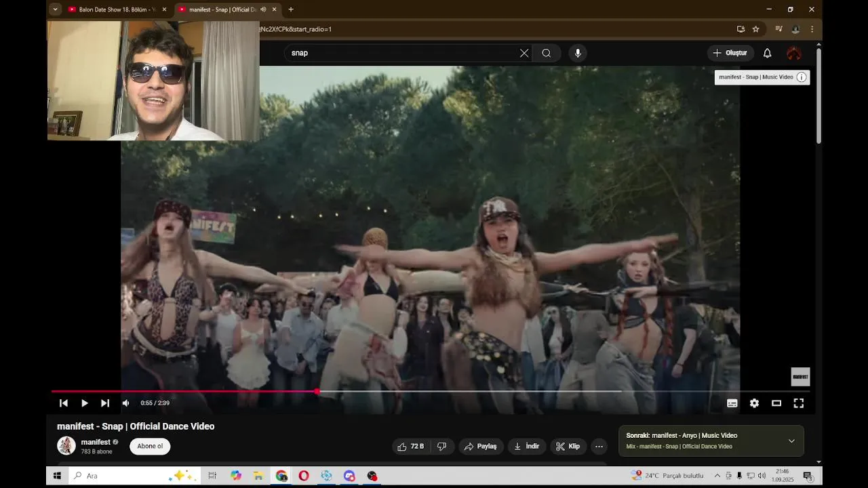Open Opera browser from taskbar
This screenshot has height=488, width=868.
pos(304,476)
